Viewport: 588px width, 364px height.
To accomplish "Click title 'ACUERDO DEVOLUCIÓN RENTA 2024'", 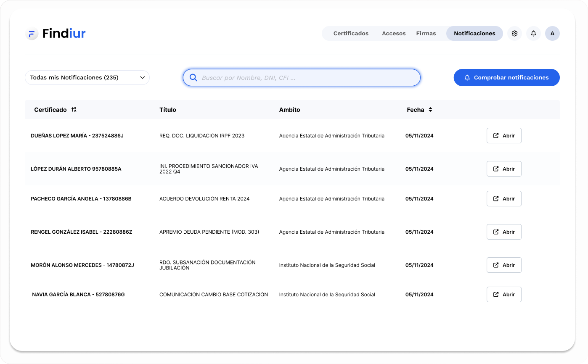I will click(x=204, y=199).
